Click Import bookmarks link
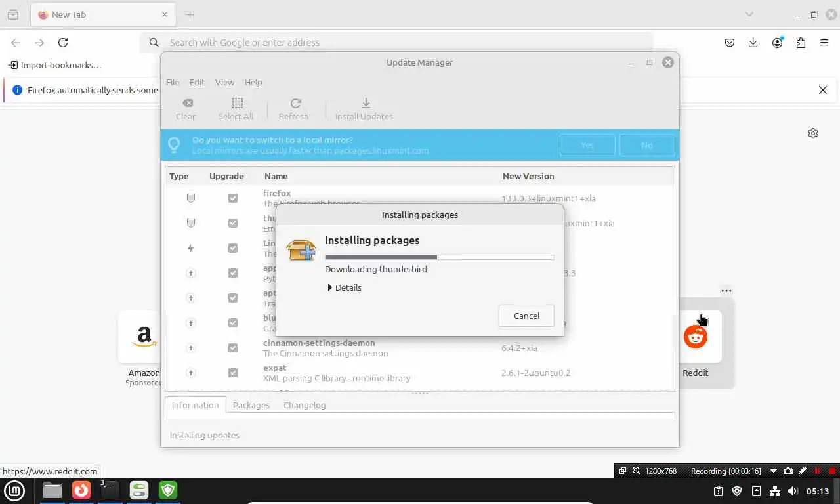840x504 pixels. click(55, 65)
